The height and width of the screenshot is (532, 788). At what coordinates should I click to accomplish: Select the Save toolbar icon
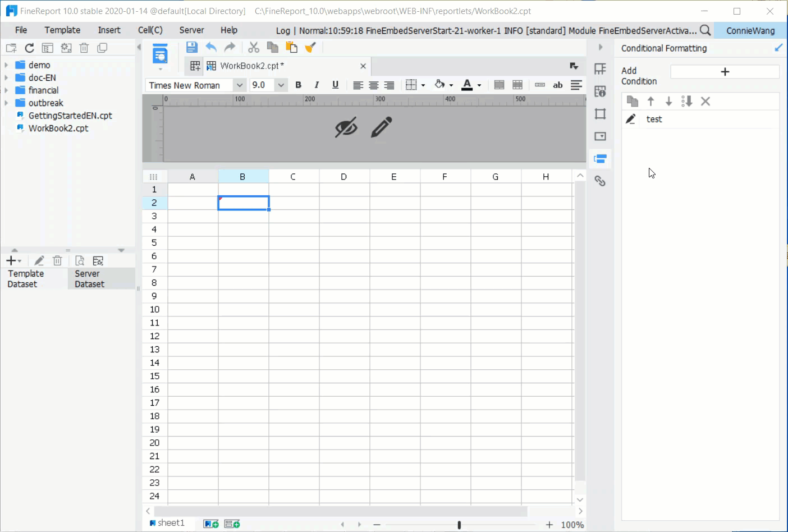[191, 48]
